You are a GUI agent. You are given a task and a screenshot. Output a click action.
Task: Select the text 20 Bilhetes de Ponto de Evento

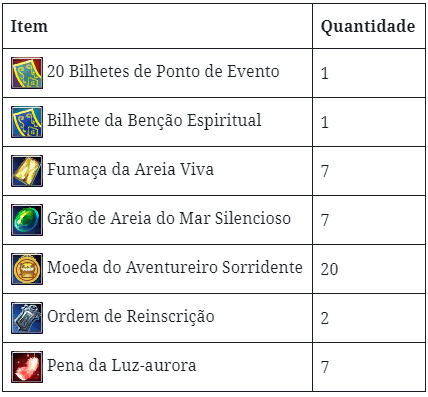[163, 71]
